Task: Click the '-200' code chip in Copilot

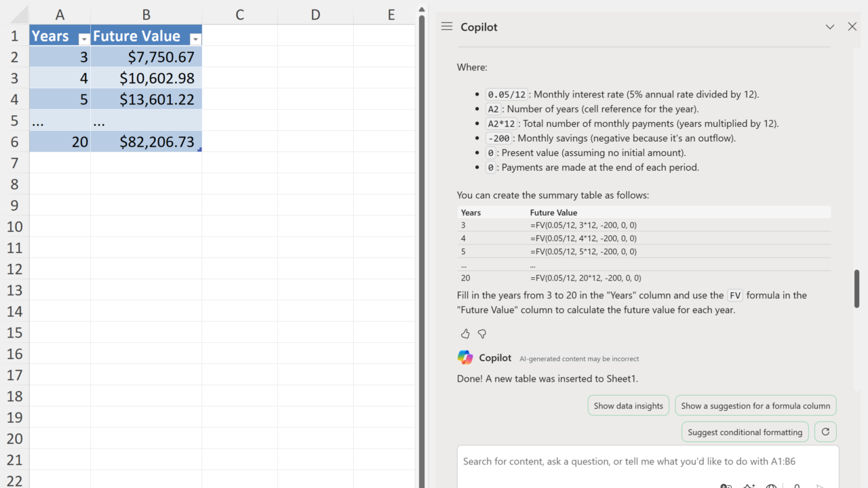Action: [499, 138]
